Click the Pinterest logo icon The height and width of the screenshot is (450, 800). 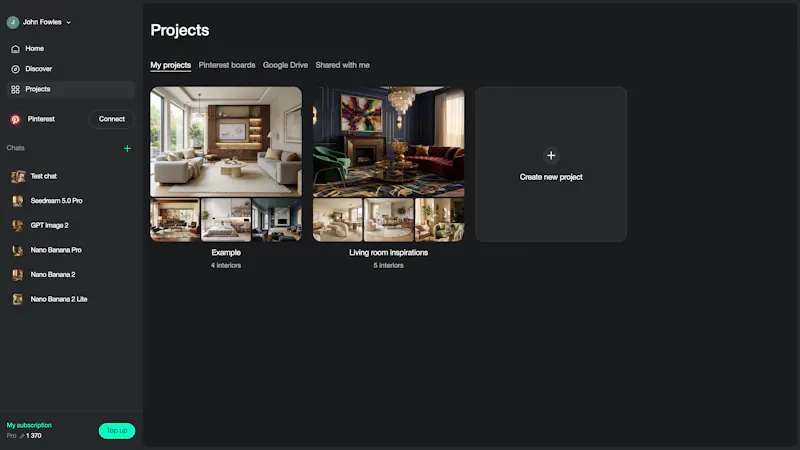coord(15,119)
